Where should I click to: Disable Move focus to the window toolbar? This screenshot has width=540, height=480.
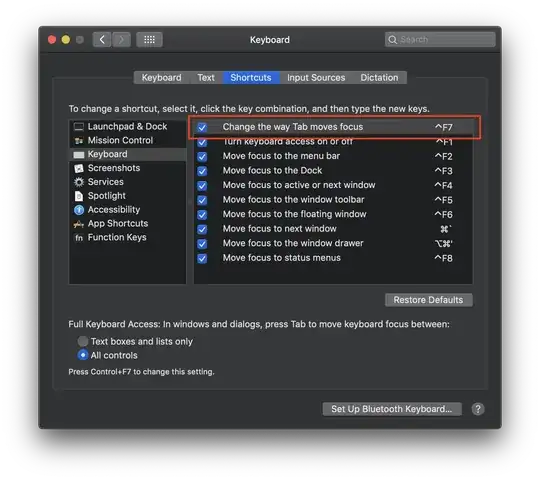point(202,200)
